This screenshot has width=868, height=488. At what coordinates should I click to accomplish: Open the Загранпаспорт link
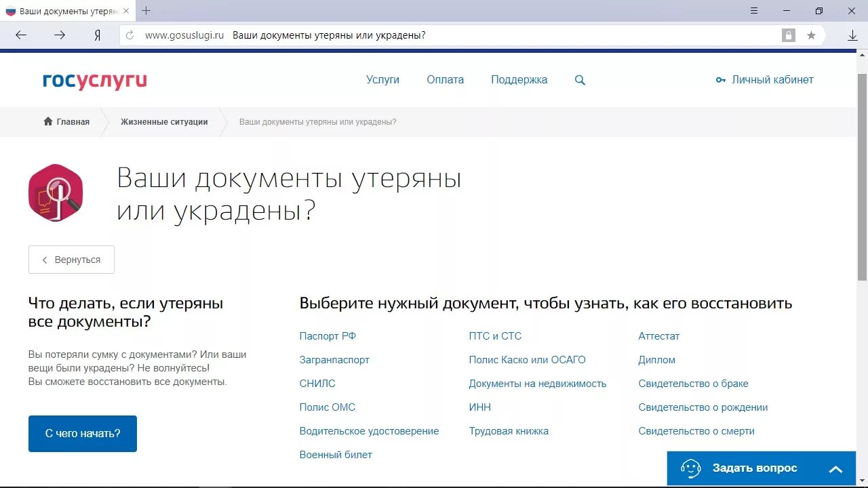click(x=334, y=360)
